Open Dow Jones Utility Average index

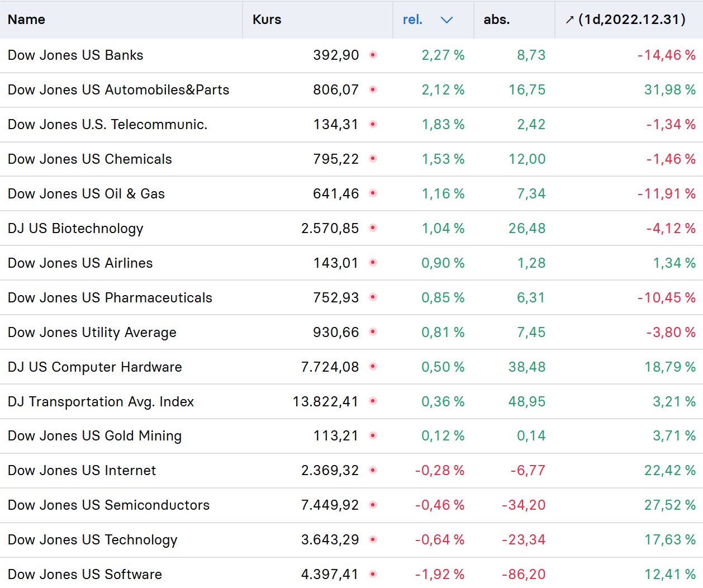[92, 333]
